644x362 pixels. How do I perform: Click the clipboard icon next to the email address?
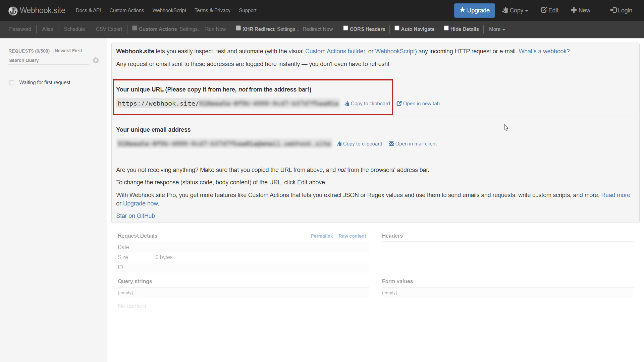(x=339, y=144)
